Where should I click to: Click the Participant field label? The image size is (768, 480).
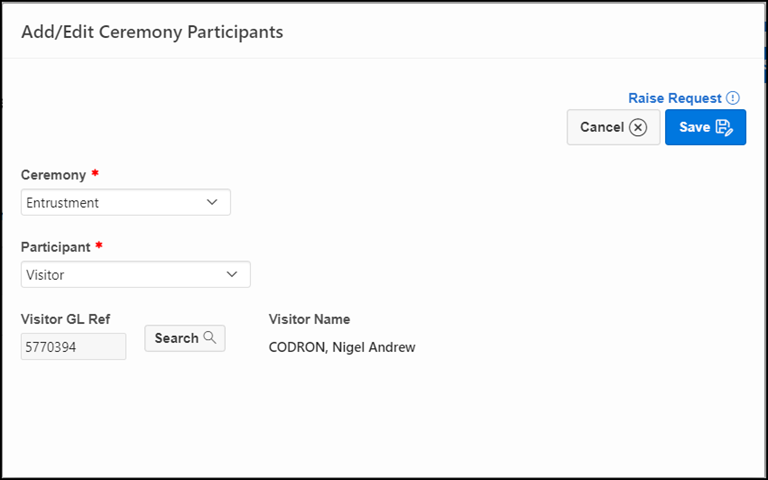tap(55, 246)
